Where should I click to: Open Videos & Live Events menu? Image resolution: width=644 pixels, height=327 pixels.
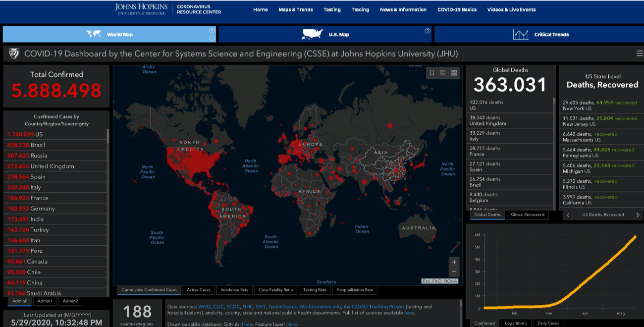(x=511, y=9)
